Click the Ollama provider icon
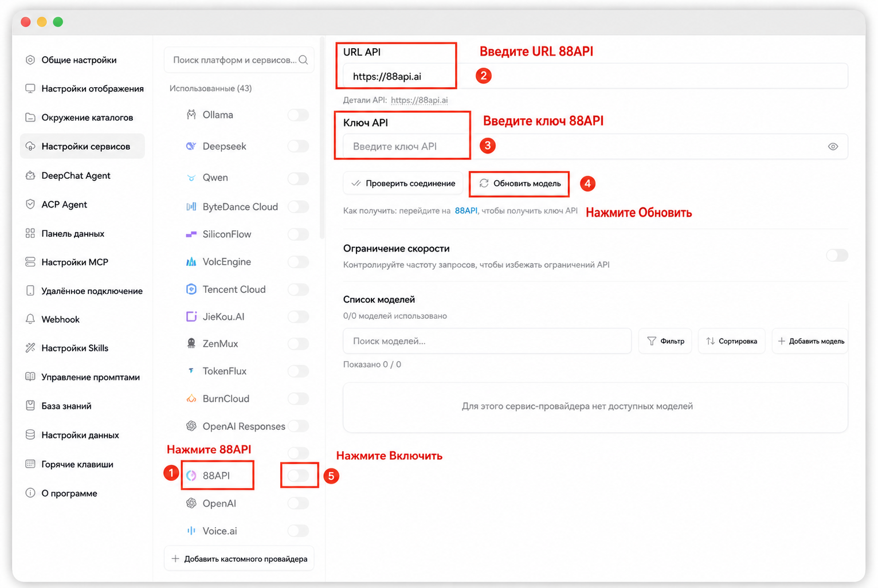This screenshot has height=588, width=878. [x=191, y=115]
